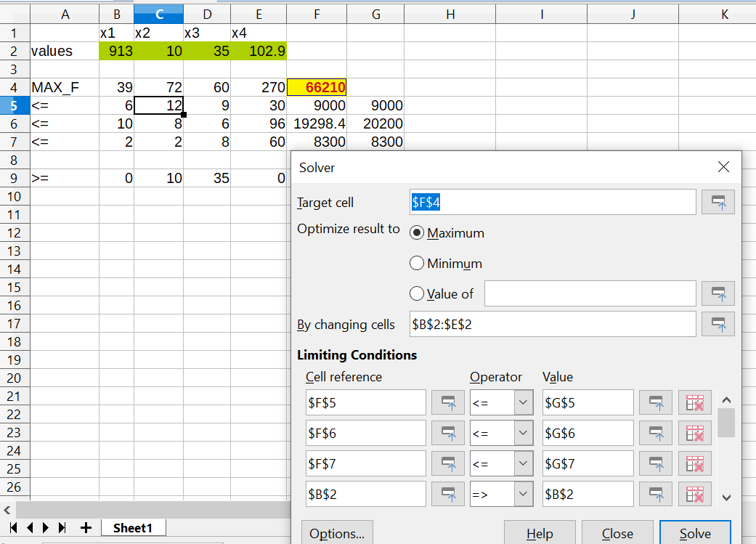The image size is (756, 544).
Task: Select the Maximum radio option
Action: [417, 233]
